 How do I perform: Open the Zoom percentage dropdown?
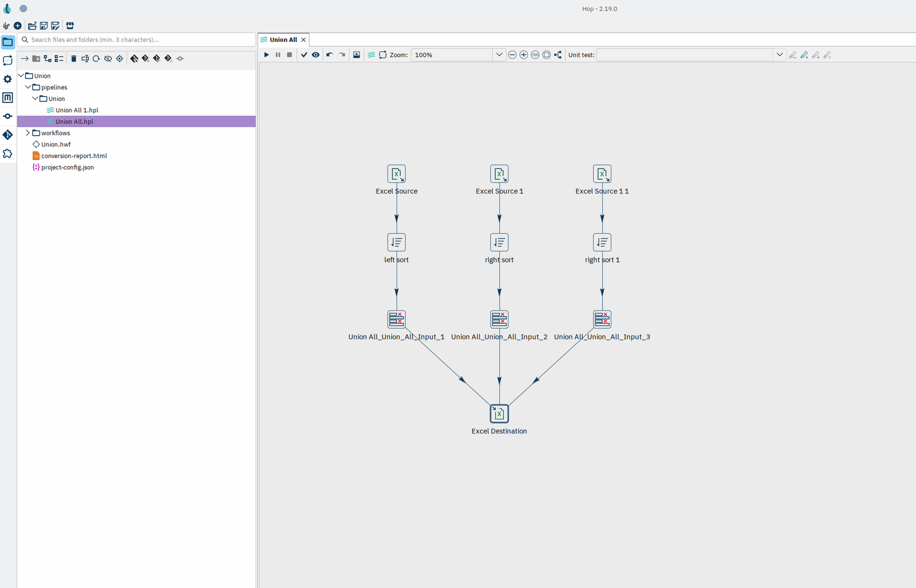click(499, 55)
